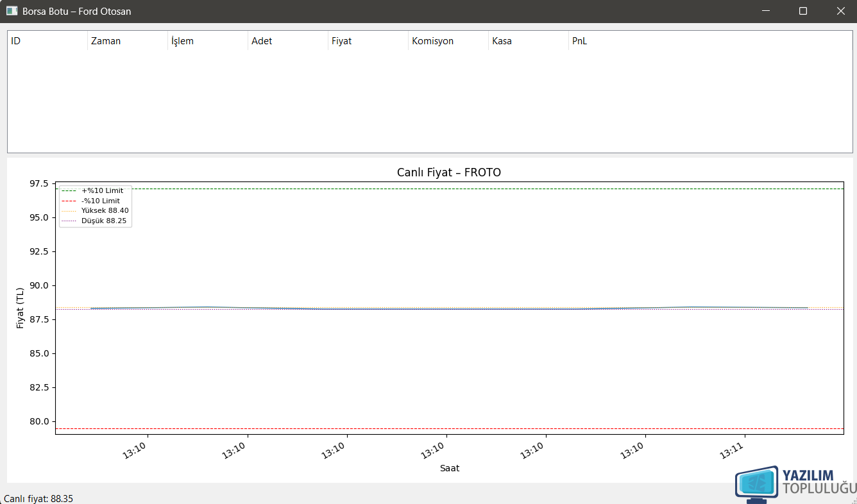
Task: Click the chart title Canlı Fiyat – FROTO
Action: 449,172
